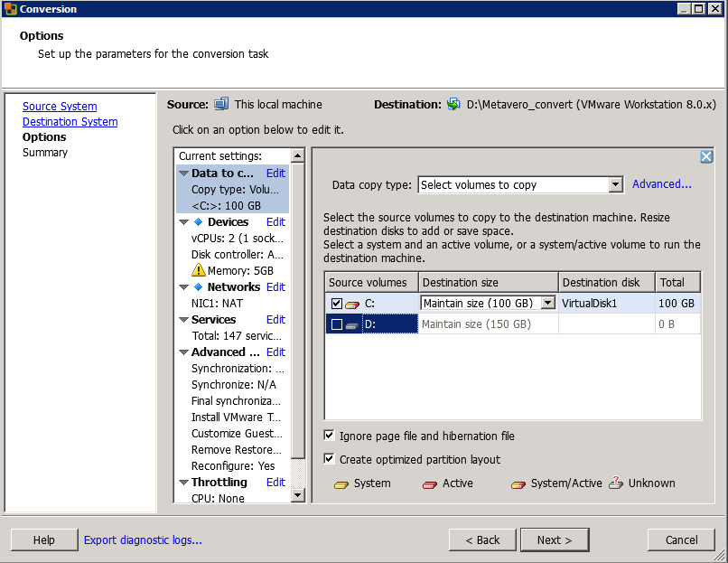Screen dimensions: 728x563
Task: Close the data copy options pane
Action: click(706, 156)
